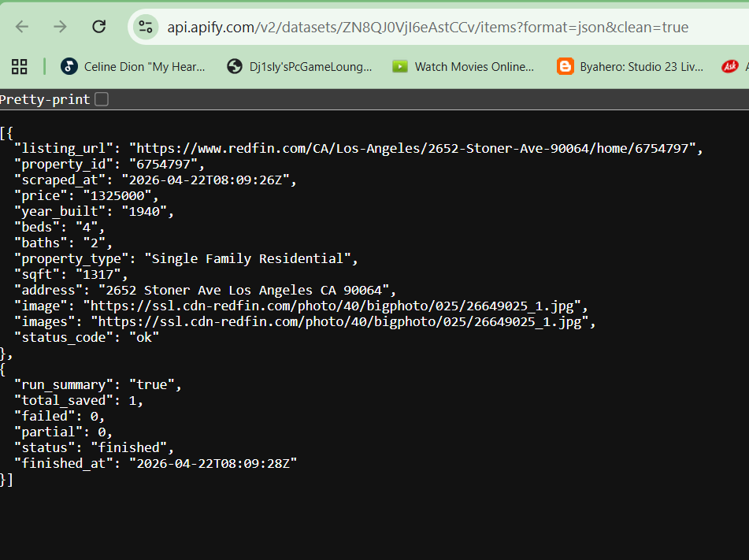Select the total_saved value 1
The image size is (749, 560).
[x=132, y=401]
